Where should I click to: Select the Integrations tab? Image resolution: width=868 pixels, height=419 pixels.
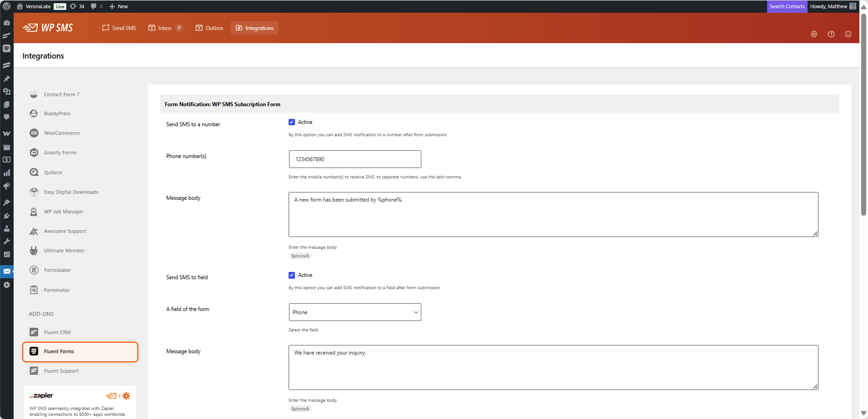click(254, 28)
